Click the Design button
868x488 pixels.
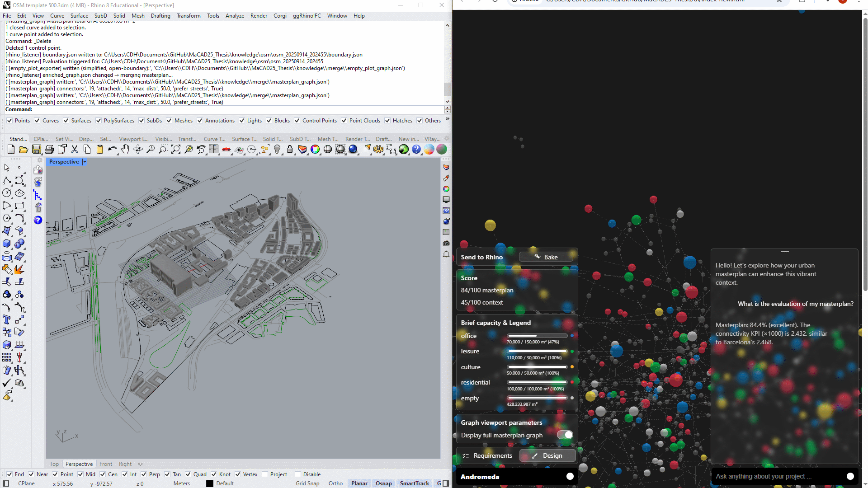(547, 455)
